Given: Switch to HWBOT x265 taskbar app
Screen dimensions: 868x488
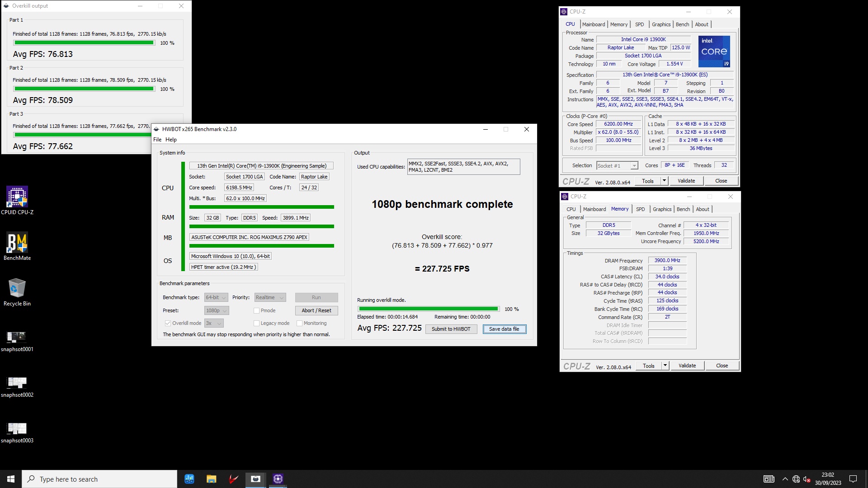Looking at the screenshot, I should (x=255, y=479).
